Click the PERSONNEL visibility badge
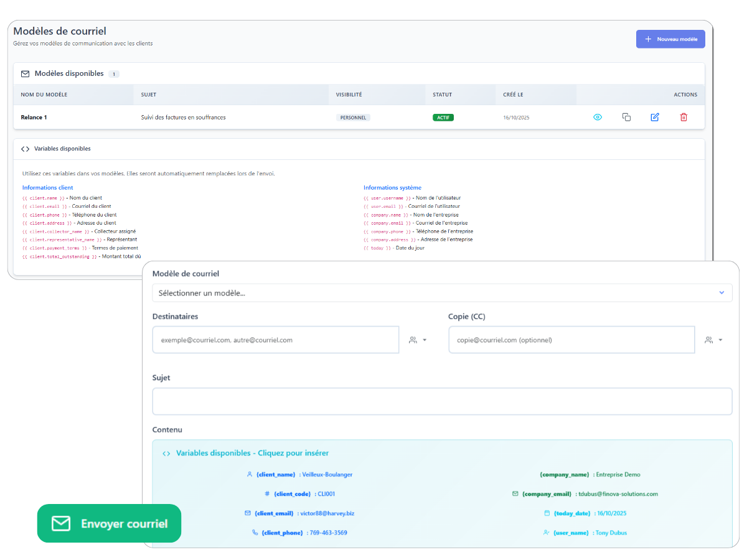This screenshot has width=747, height=560. point(353,117)
